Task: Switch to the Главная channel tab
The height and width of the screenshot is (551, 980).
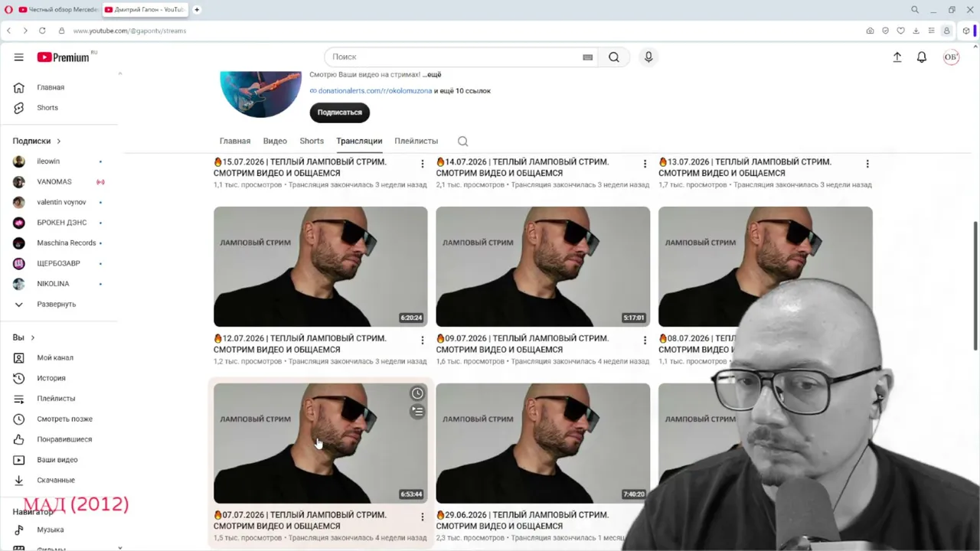Action: click(x=235, y=141)
